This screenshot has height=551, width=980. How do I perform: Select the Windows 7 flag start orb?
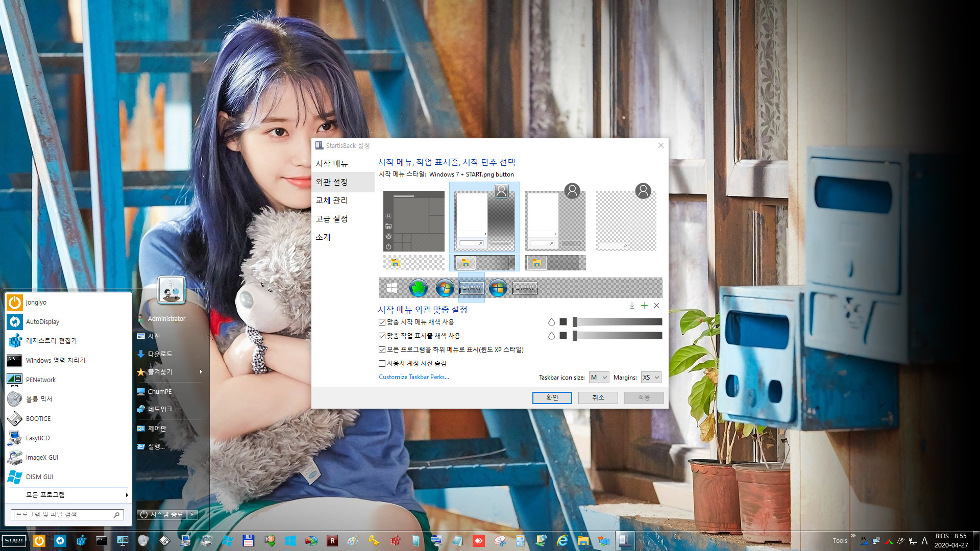point(445,288)
